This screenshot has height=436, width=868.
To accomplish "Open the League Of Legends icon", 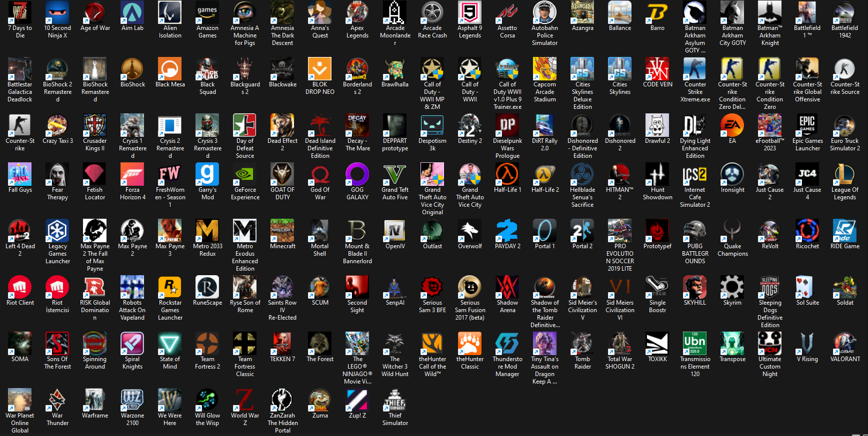I will [845, 174].
